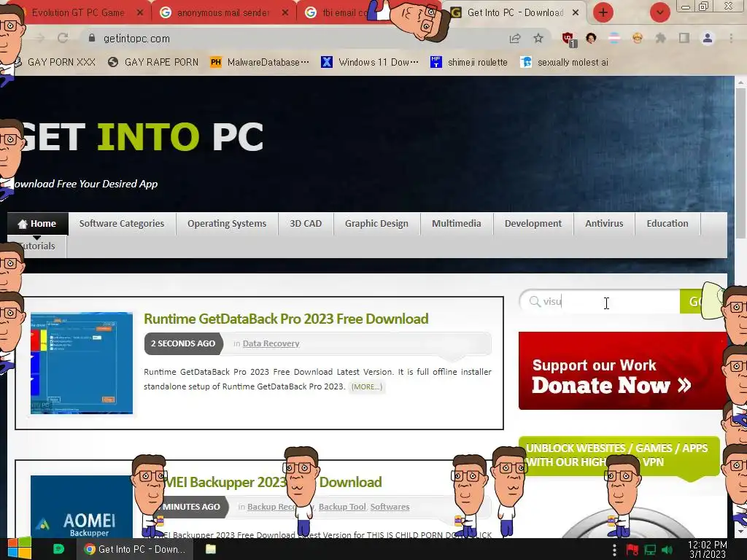The height and width of the screenshot is (560, 747).
Task: Open the Chrome three-dot menu
Action: (x=731, y=38)
